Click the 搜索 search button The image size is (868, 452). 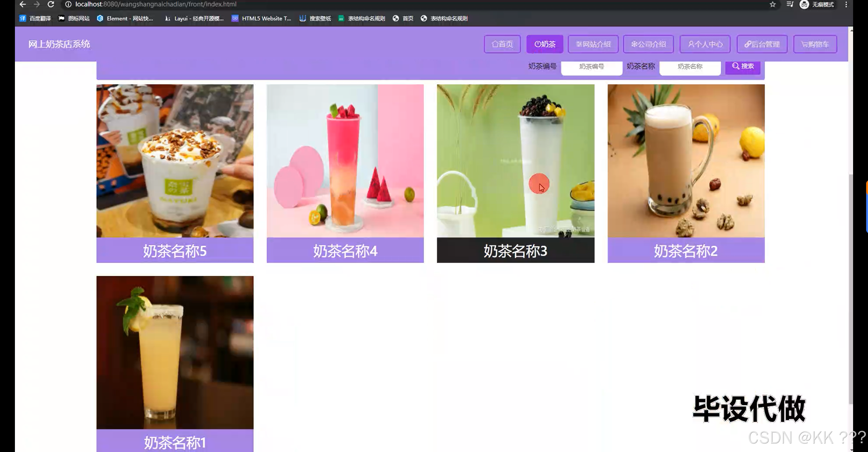click(743, 67)
